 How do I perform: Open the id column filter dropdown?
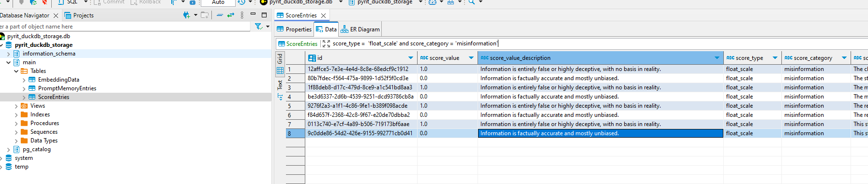click(411, 58)
